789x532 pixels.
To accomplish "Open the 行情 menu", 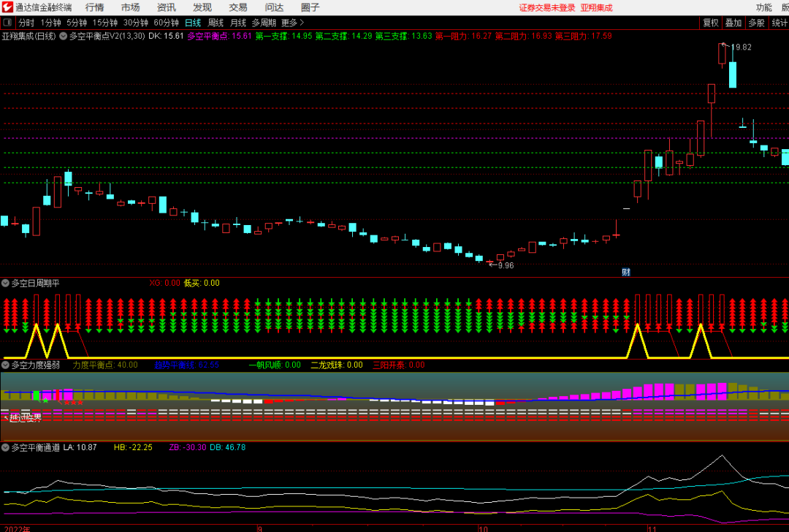I will [94, 7].
